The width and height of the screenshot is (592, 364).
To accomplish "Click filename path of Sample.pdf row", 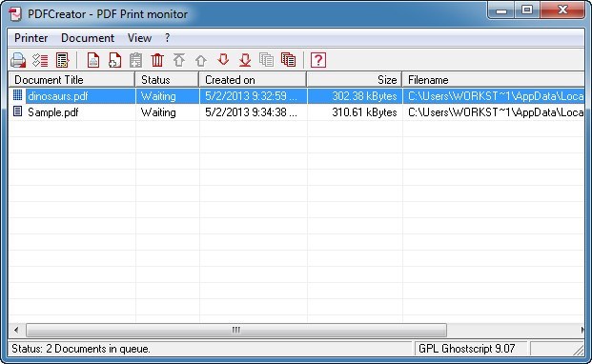I will (496, 112).
